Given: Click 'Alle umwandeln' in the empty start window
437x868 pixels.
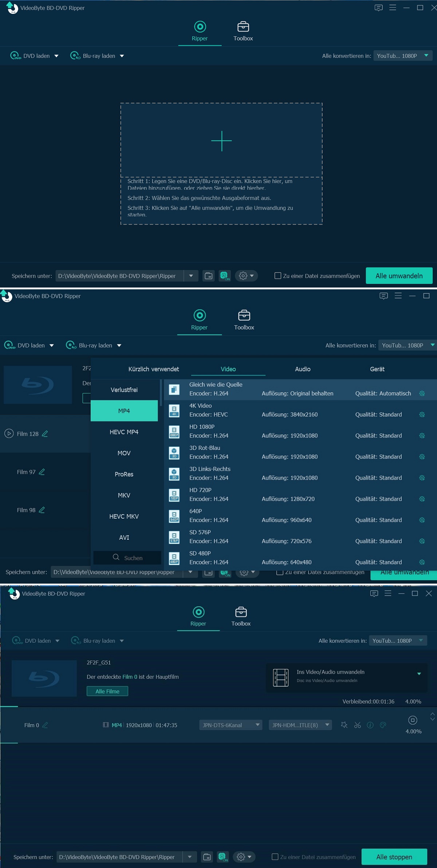Looking at the screenshot, I should click(x=399, y=276).
